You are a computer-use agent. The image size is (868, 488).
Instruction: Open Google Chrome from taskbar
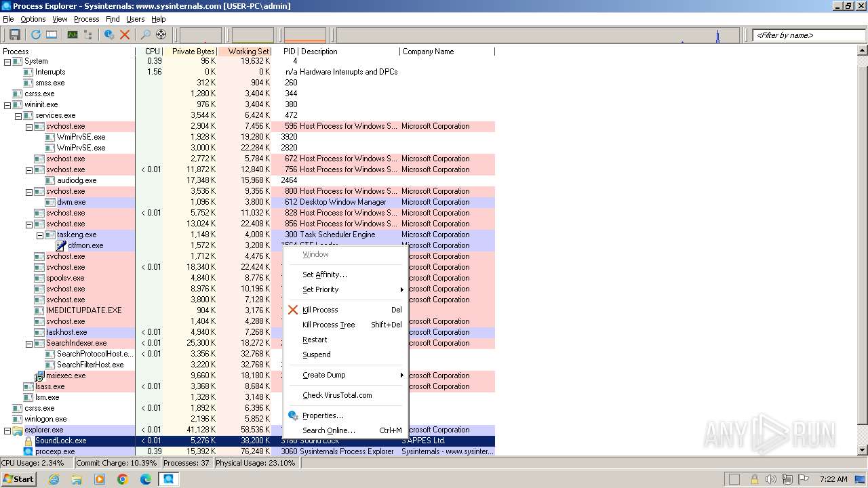point(123,479)
